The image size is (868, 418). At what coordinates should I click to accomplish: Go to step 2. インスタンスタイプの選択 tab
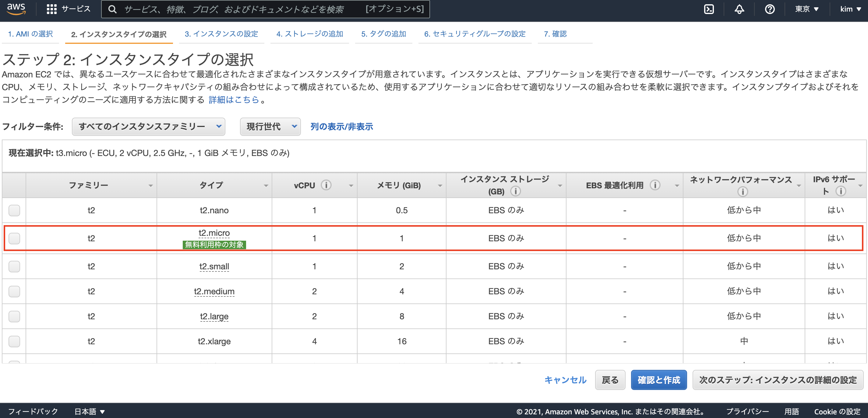coord(118,34)
